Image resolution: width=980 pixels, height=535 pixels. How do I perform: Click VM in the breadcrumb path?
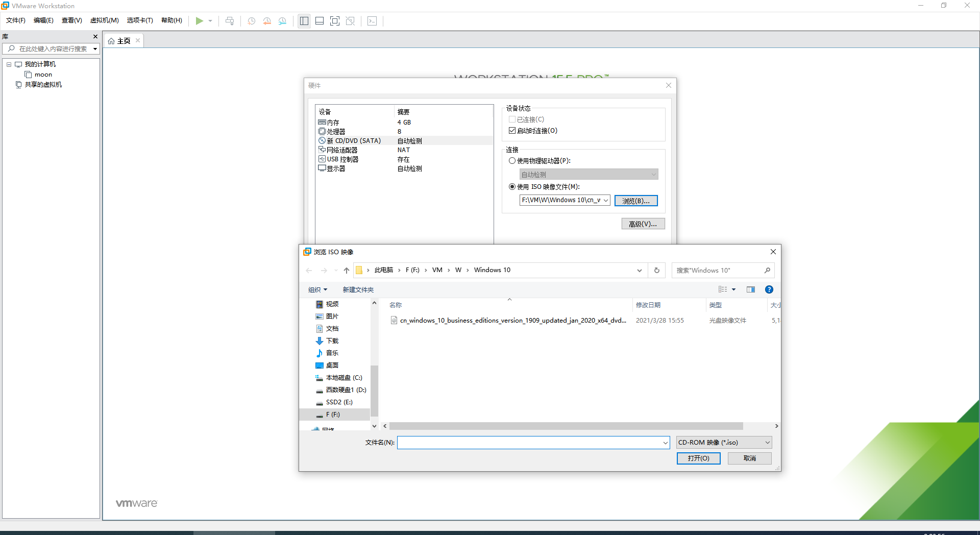point(437,270)
